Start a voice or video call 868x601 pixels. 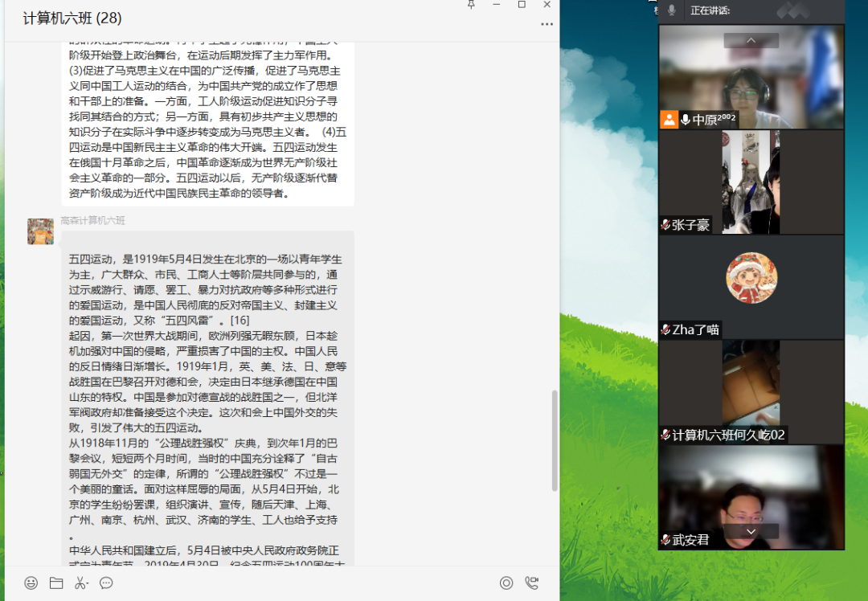coord(531,583)
